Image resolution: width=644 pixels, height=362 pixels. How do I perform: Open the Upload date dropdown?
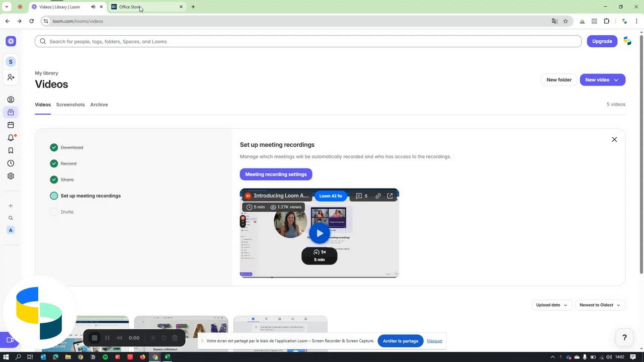(x=552, y=305)
